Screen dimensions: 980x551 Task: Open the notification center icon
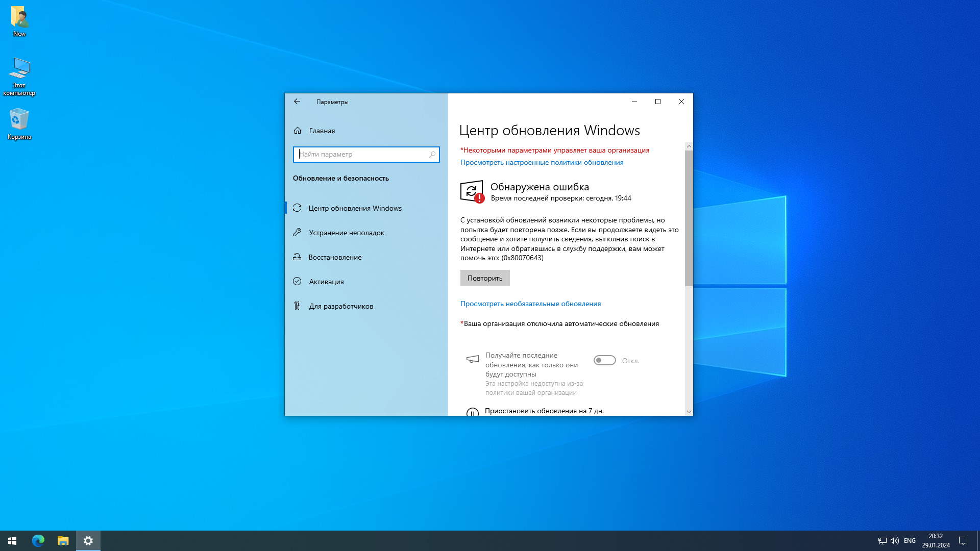963,541
